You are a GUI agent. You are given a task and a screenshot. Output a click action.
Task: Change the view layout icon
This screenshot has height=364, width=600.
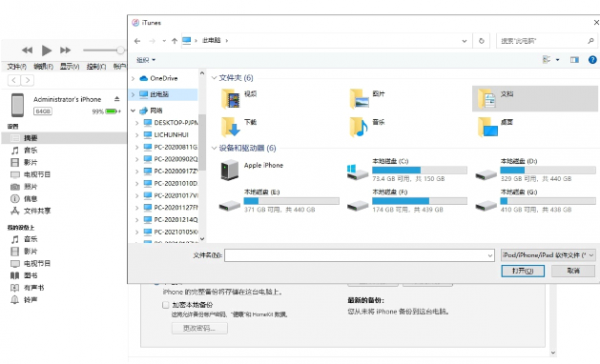click(547, 60)
